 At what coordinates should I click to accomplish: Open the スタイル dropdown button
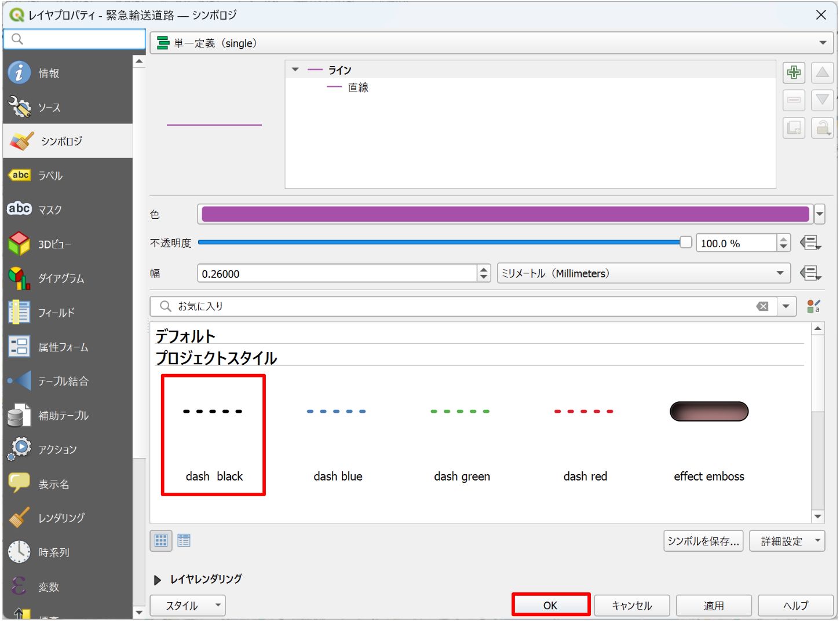pyautogui.click(x=188, y=606)
